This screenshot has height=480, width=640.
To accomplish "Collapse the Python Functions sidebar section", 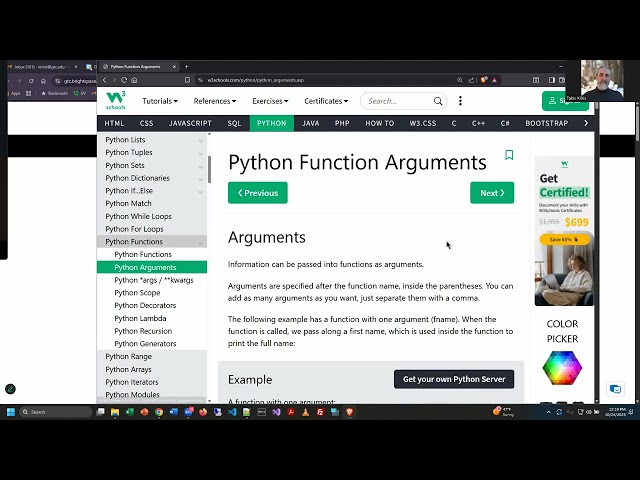I will pyautogui.click(x=201, y=242).
